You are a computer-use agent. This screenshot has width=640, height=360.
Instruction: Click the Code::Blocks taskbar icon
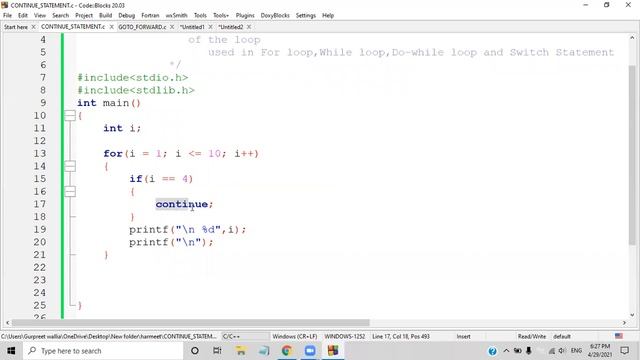click(x=333, y=351)
